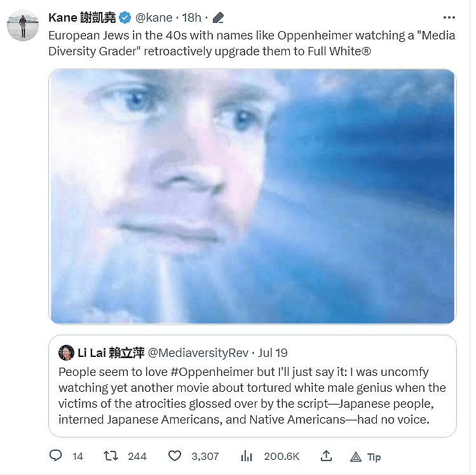View tweet analytics bar chart icon
The image size is (476, 475).
click(246, 456)
